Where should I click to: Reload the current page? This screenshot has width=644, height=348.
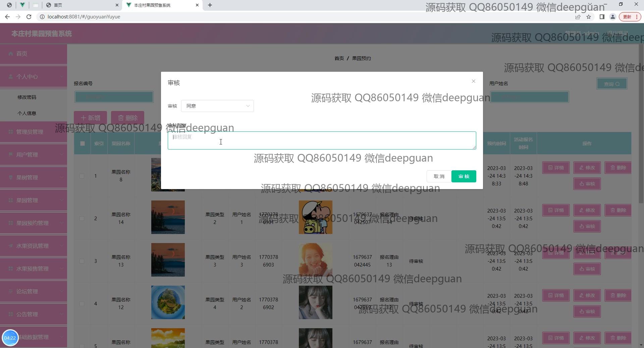[29, 17]
